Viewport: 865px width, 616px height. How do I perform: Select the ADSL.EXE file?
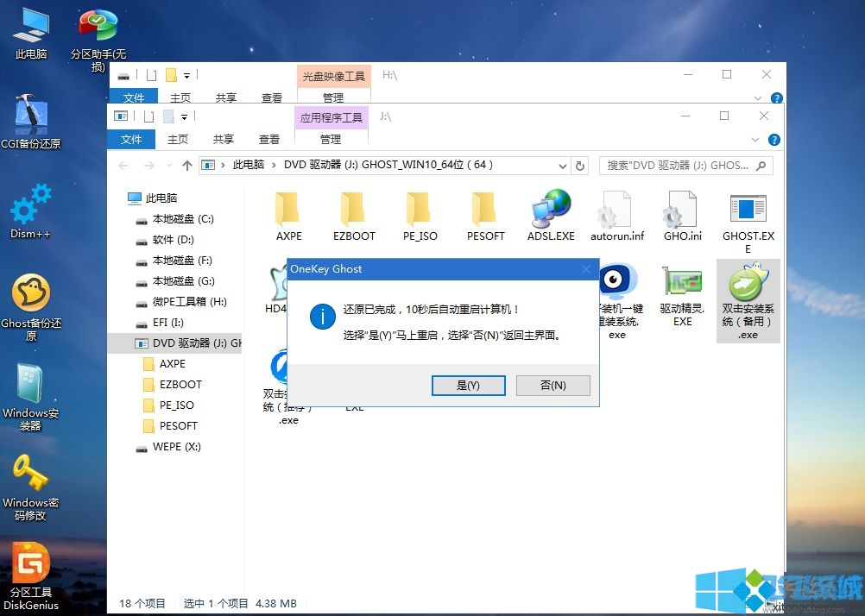click(x=550, y=211)
